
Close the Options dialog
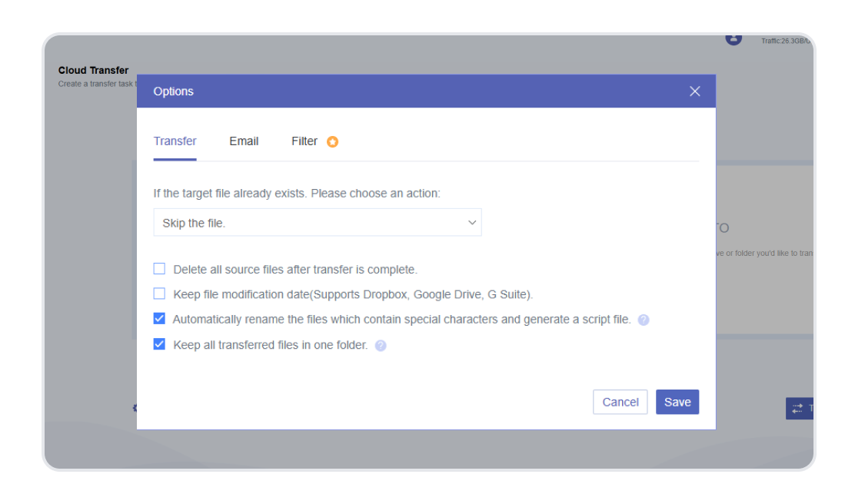[694, 91]
